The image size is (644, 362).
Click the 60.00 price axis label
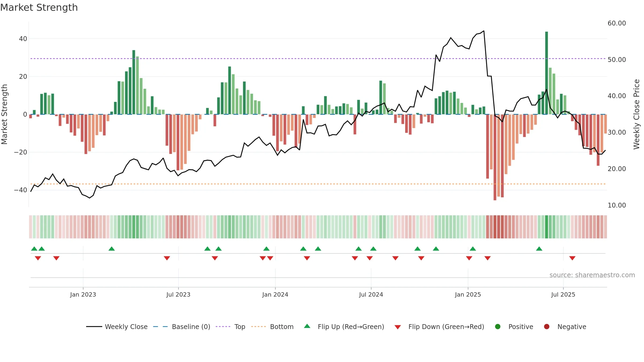pos(617,23)
